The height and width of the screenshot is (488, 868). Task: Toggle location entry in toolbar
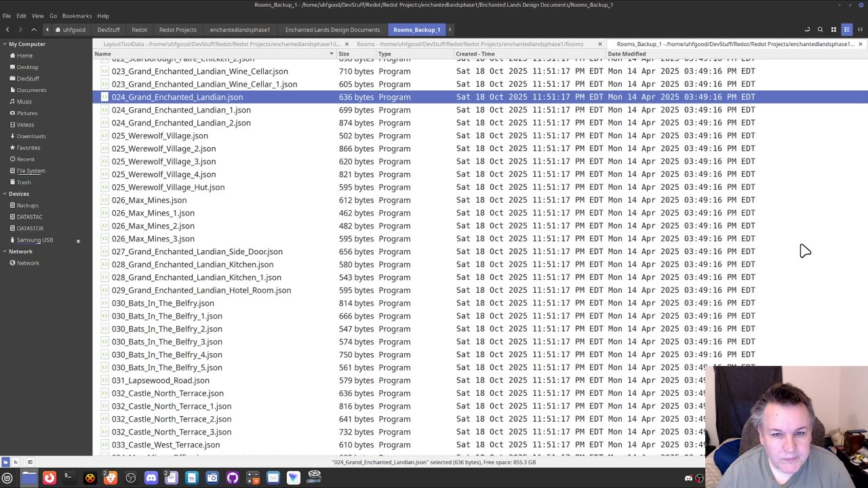click(x=807, y=30)
